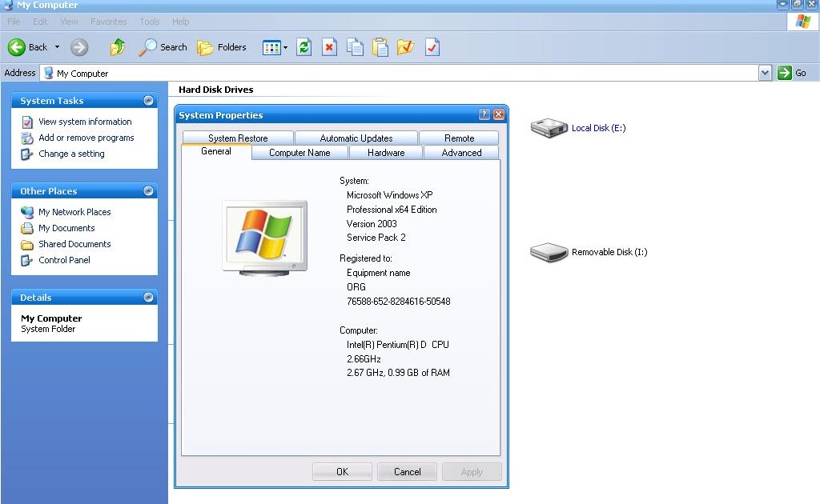The height and width of the screenshot is (504, 820).
Task: Click the Copy toolbar icon
Action: (x=355, y=47)
